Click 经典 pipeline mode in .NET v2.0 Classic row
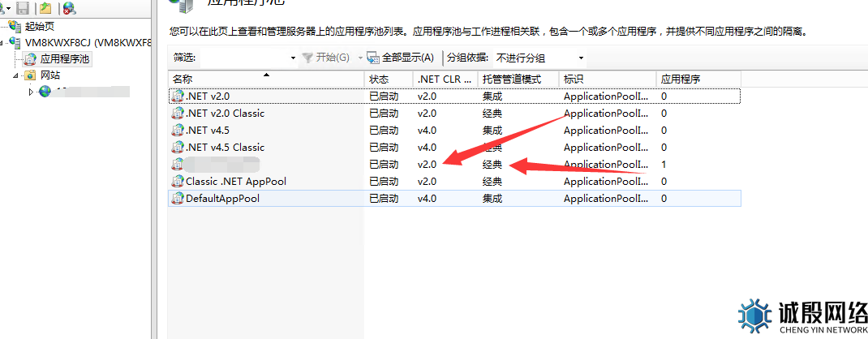 tap(492, 114)
